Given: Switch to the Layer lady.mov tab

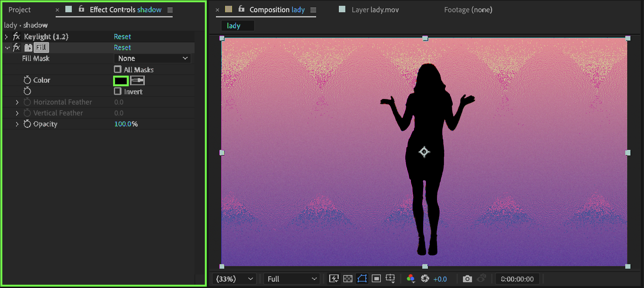Looking at the screenshot, I should pos(375,10).
